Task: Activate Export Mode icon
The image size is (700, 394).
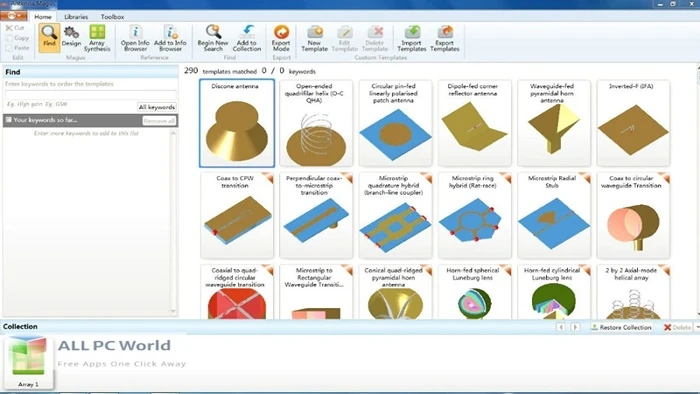Action: pyautogui.click(x=281, y=38)
